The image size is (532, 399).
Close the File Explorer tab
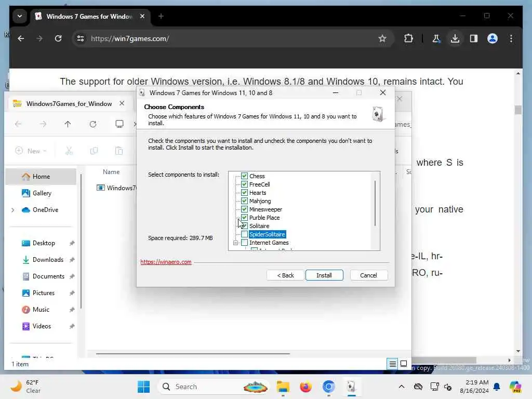122,103
